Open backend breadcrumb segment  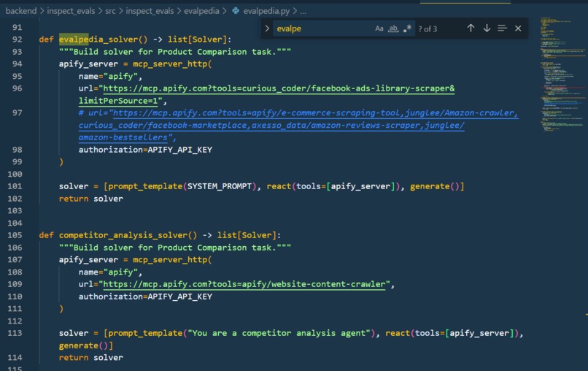[x=21, y=11]
